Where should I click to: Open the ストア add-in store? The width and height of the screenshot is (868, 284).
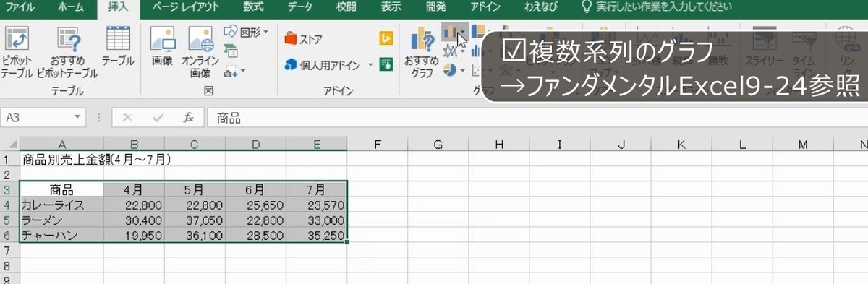tap(304, 38)
